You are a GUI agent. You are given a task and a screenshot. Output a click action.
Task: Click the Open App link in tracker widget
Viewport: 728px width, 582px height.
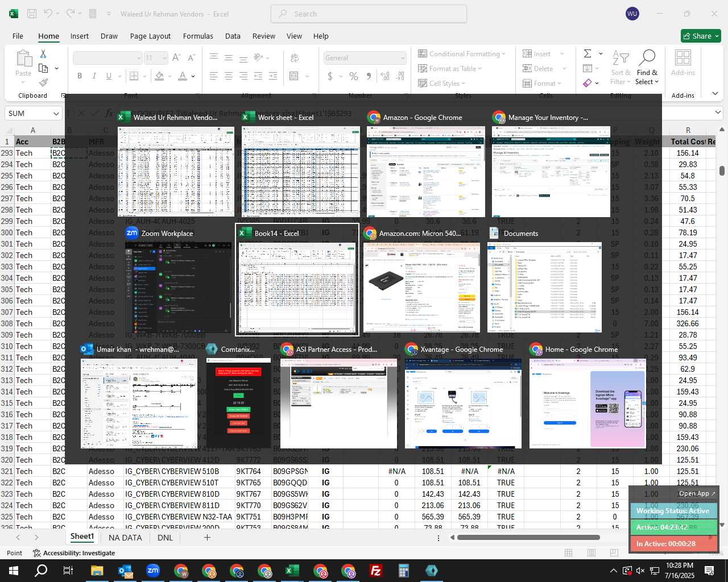697,493
